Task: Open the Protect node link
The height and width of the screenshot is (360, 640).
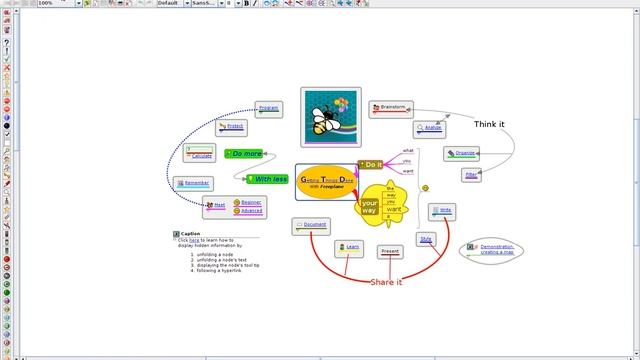Action: tap(235, 126)
